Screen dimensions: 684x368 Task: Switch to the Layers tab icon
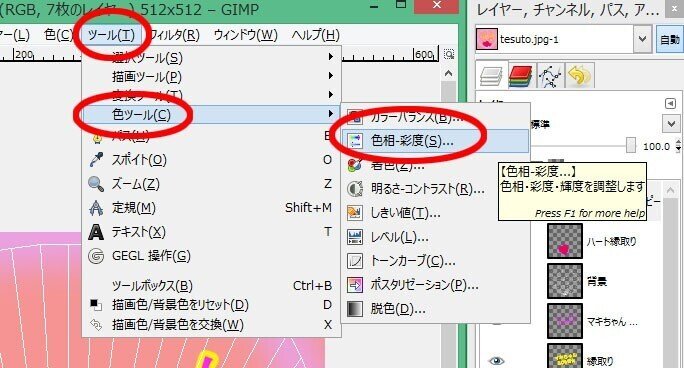point(492,76)
